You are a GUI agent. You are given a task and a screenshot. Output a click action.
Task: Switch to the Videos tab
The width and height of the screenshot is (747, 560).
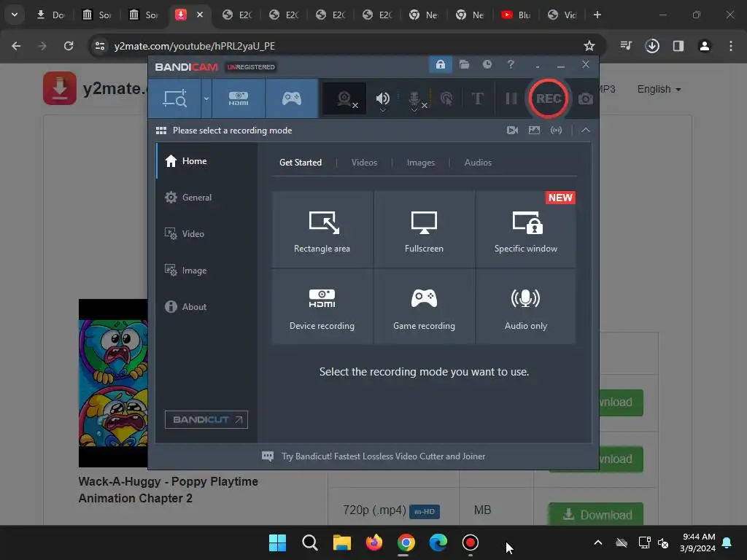point(364,163)
